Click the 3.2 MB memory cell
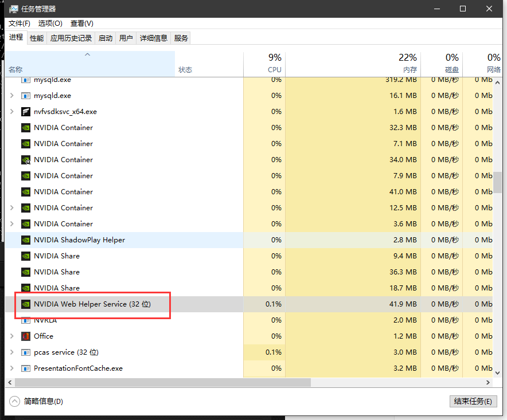507x420 pixels. [x=353, y=368]
